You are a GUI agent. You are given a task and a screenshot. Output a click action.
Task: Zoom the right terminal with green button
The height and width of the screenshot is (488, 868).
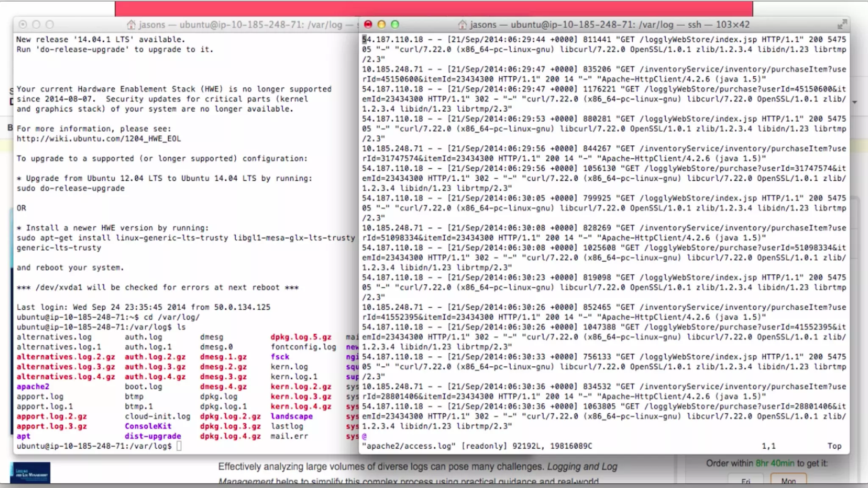[395, 25]
